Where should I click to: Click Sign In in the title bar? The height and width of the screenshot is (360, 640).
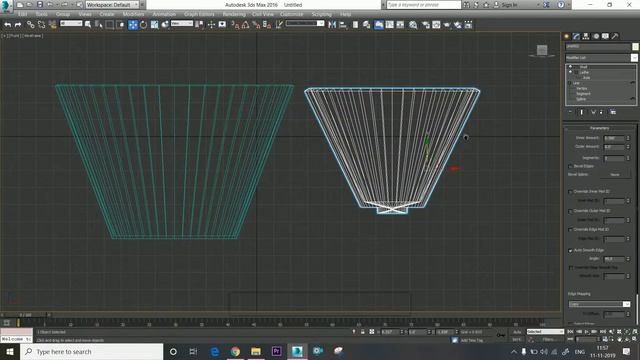[x=509, y=5]
